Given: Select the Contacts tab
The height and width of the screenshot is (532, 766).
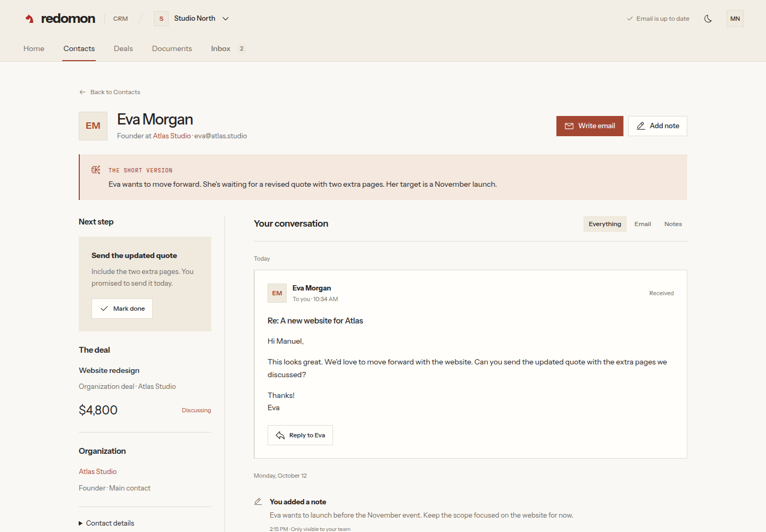Looking at the screenshot, I should pyautogui.click(x=79, y=48).
